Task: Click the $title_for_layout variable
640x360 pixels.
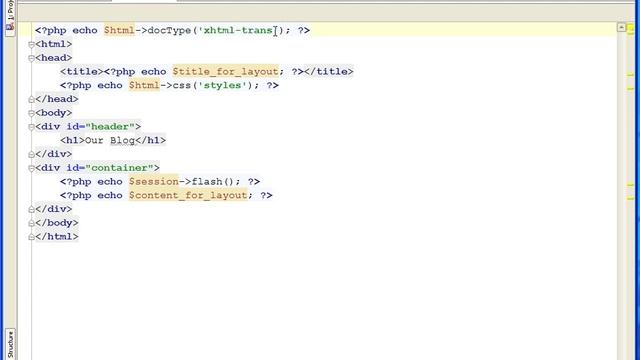Action: point(225,71)
